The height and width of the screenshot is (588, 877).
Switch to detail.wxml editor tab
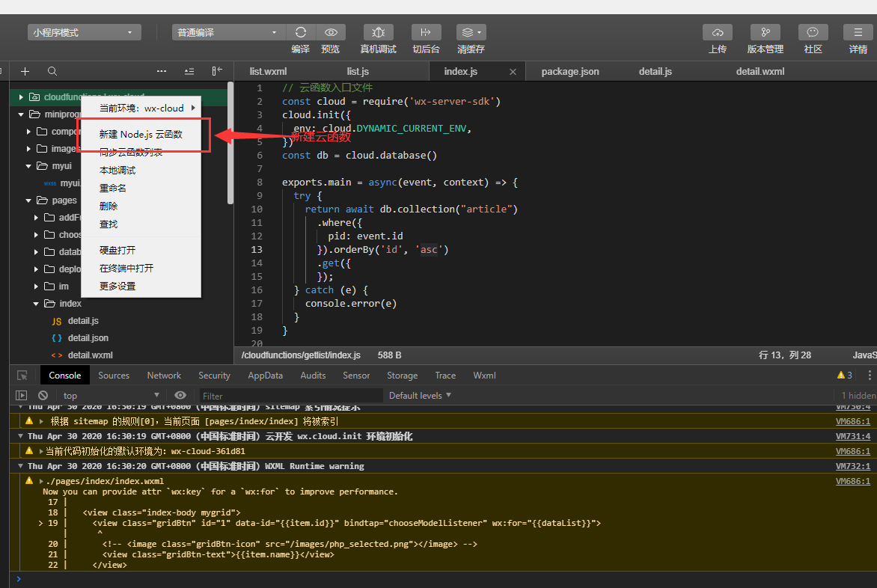pyautogui.click(x=760, y=72)
